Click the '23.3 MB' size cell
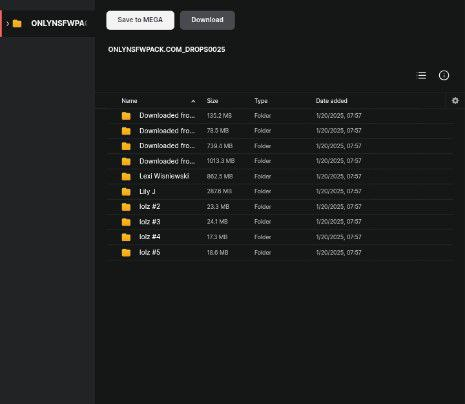Viewport: 465px width, 404px height. pyautogui.click(x=218, y=207)
